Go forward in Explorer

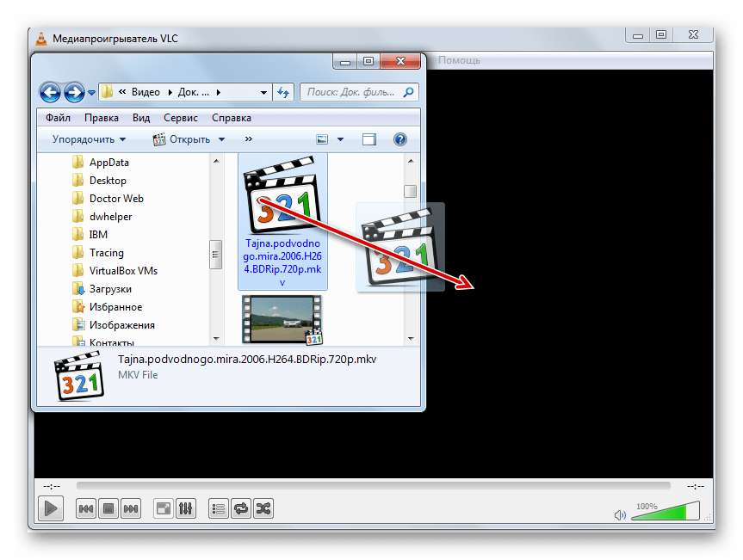click(74, 92)
